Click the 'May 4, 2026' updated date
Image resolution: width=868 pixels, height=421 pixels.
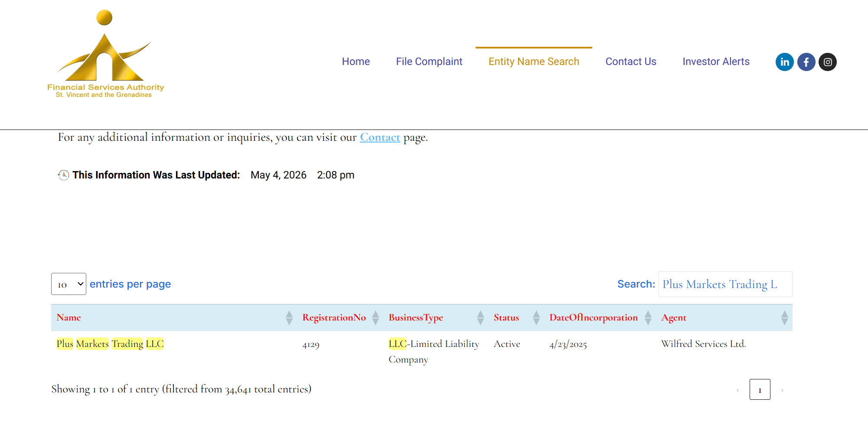click(278, 175)
